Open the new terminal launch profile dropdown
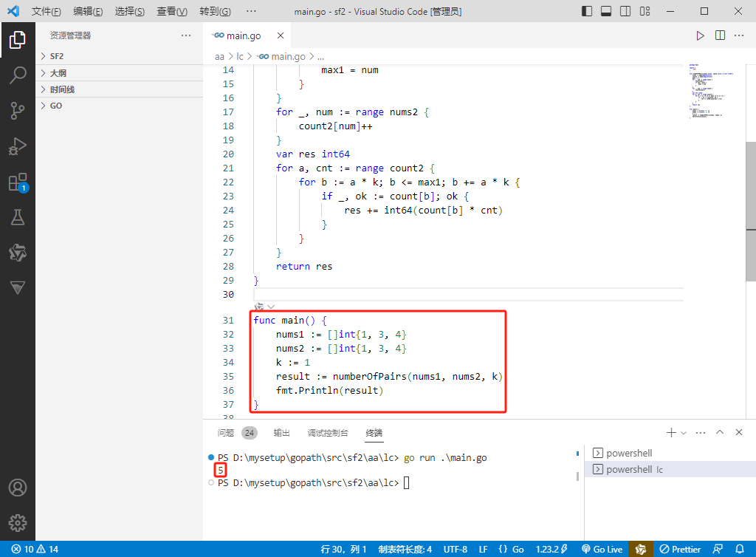The width and height of the screenshot is (756, 557). (x=683, y=433)
